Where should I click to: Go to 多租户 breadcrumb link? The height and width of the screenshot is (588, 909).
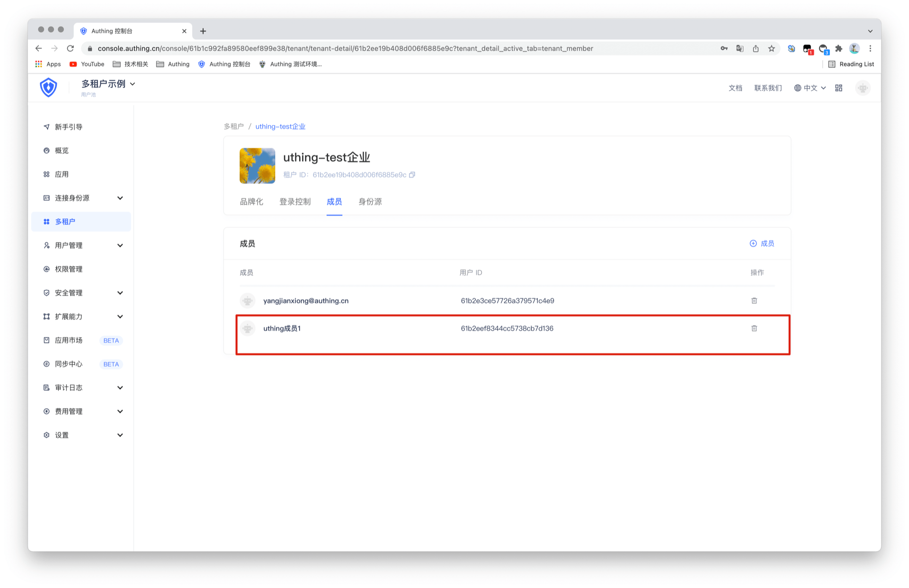coord(233,126)
